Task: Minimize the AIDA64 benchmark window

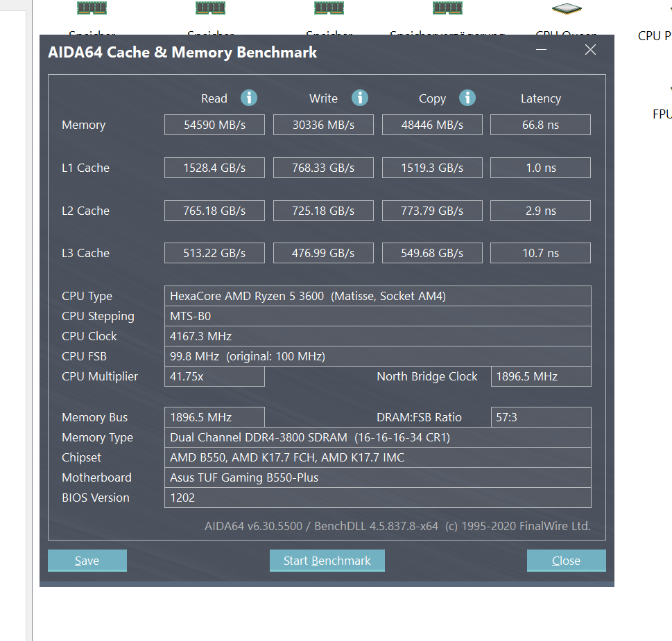Action: tap(542, 50)
